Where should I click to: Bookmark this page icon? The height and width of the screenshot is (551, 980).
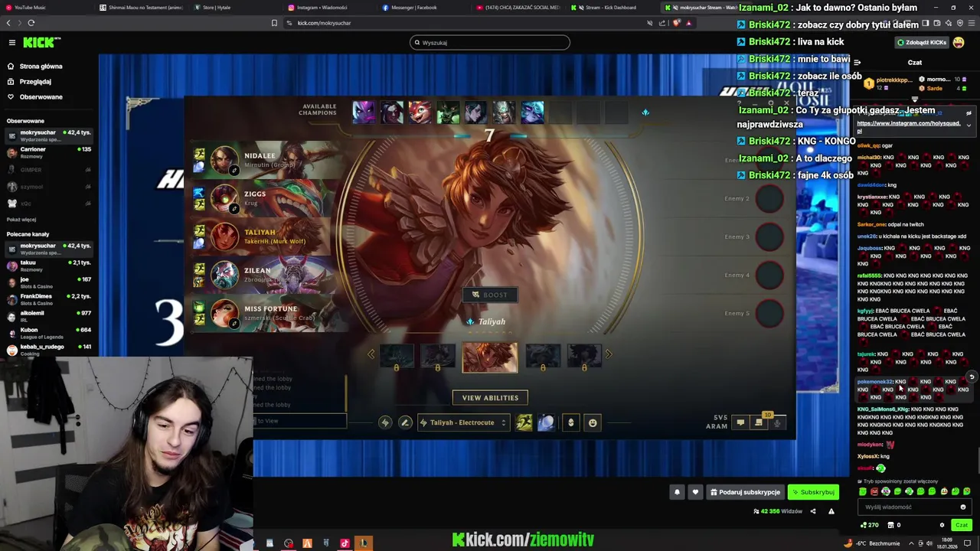coord(274,23)
